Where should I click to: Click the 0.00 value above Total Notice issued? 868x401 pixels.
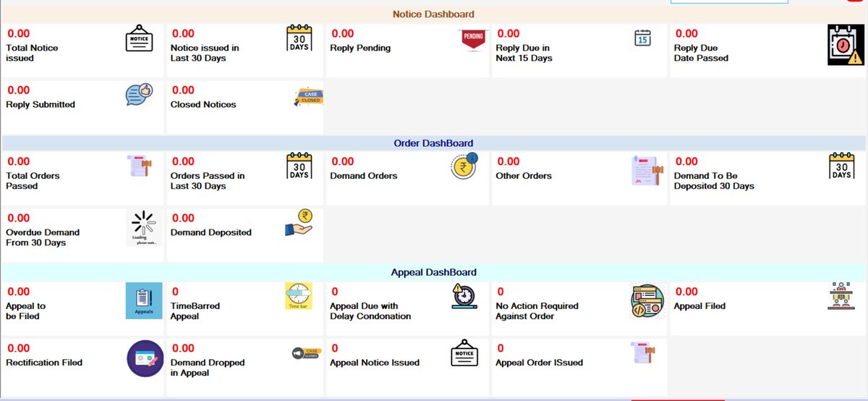18,33
